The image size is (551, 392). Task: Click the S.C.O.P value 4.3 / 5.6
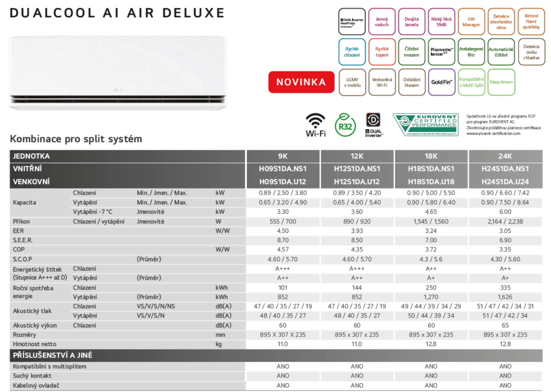(431, 259)
